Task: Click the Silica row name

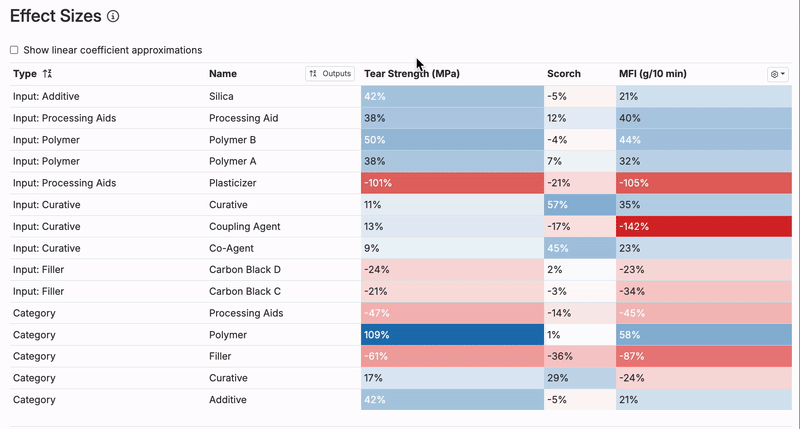Action: click(x=222, y=97)
